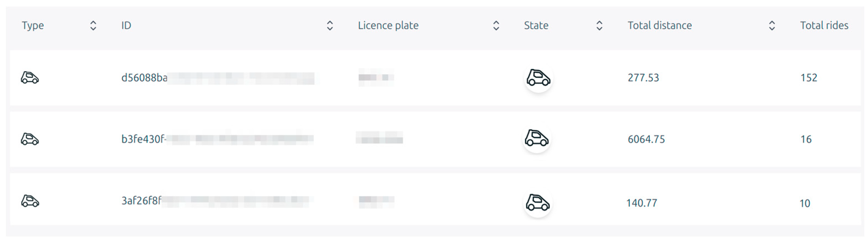868x241 pixels.
Task: Open vehicle ID starting with d56088ba
Action: pos(144,78)
